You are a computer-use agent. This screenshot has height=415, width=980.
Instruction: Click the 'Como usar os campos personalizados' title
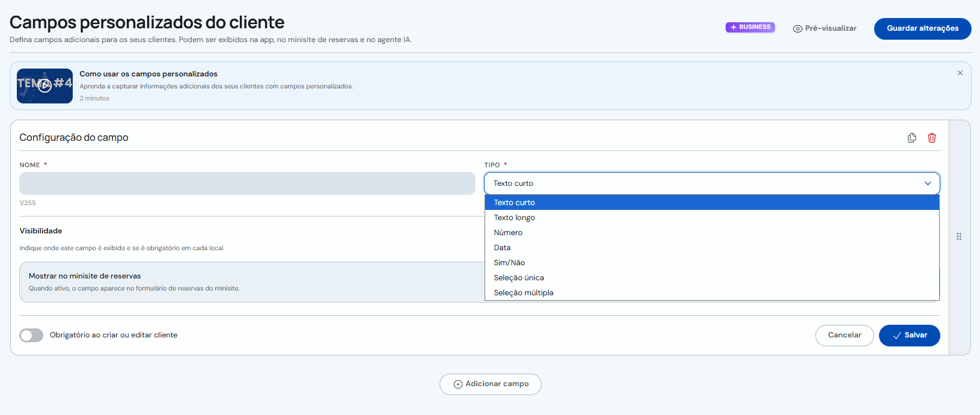coord(149,74)
